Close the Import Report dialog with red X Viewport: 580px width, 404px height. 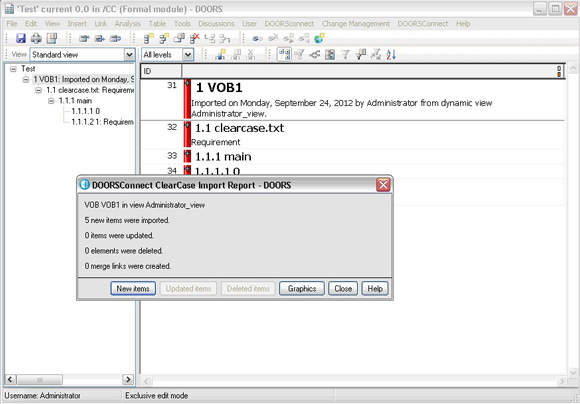(383, 185)
